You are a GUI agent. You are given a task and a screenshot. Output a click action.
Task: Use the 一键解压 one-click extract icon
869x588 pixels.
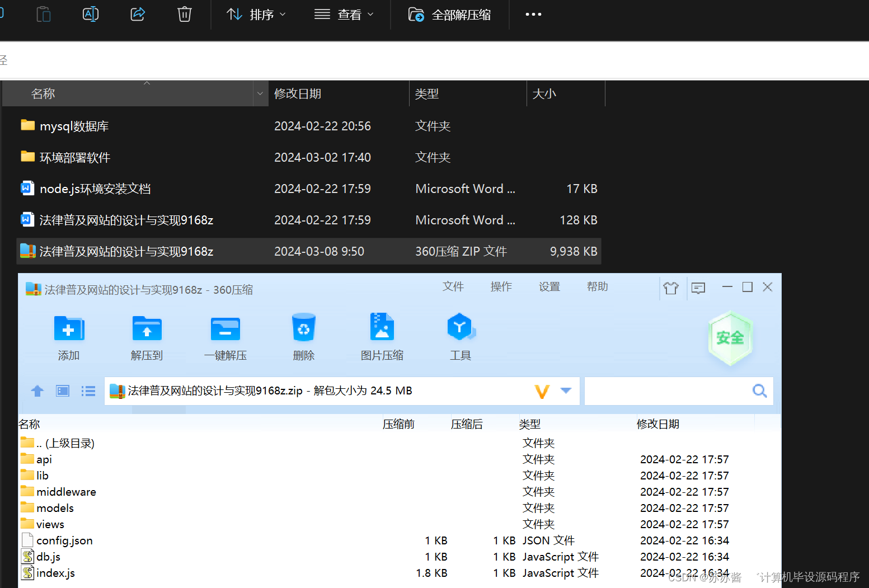pyautogui.click(x=225, y=336)
